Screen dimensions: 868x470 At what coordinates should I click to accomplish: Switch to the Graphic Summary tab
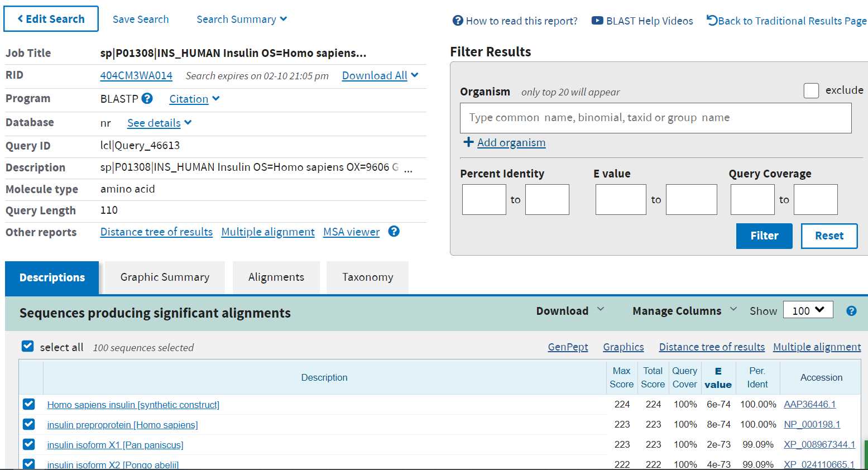(165, 277)
